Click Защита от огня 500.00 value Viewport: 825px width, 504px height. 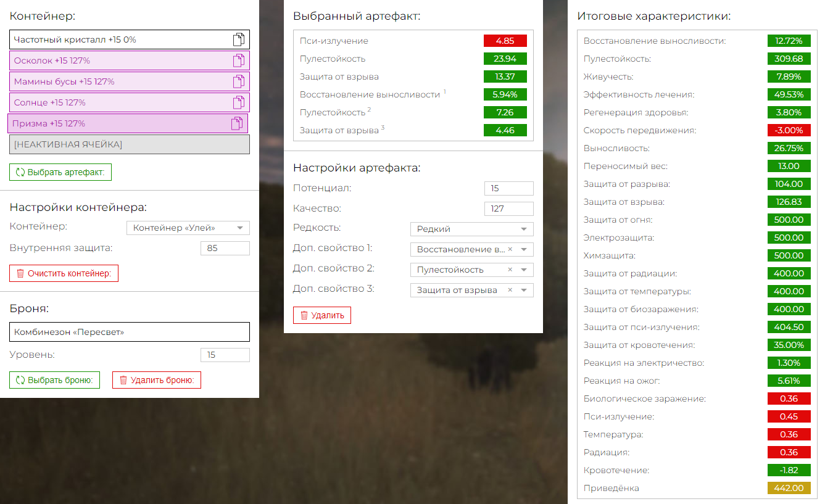(x=789, y=220)
